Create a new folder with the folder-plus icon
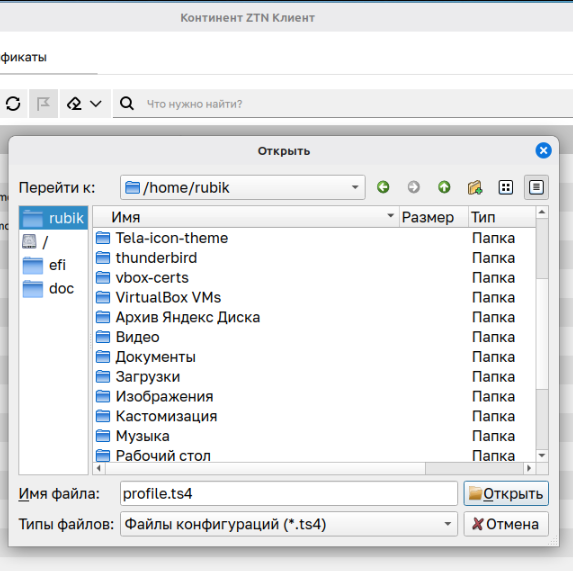This screenshot has width=573, height=571. click(x=475, y=187)
